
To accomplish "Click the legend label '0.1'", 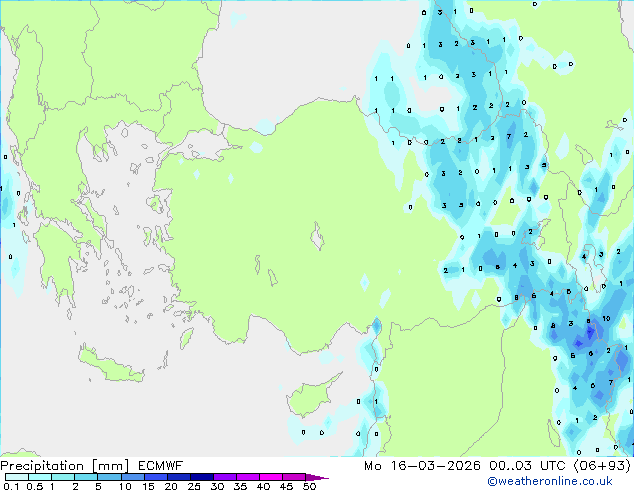I will point(11,486).
